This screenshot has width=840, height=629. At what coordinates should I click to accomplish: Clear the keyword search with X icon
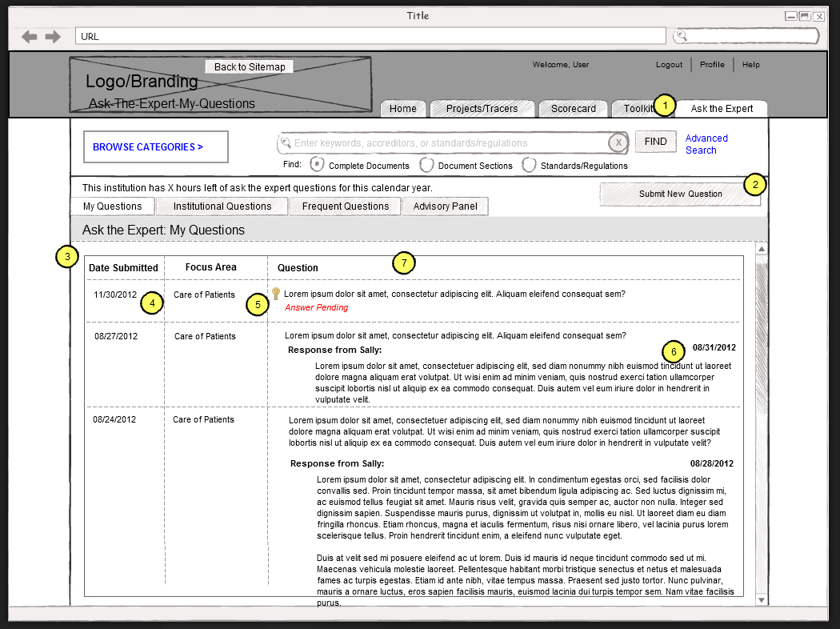pos(618,142)
